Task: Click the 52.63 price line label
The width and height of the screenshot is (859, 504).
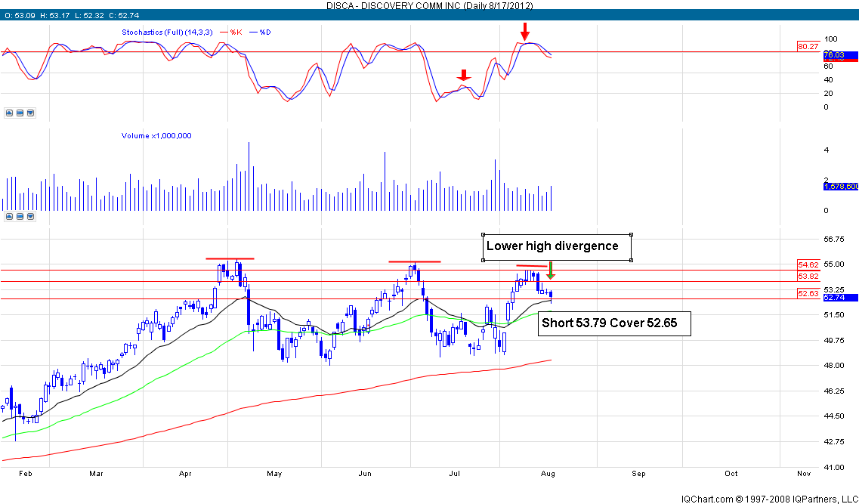Action: (x=808, y=293)
